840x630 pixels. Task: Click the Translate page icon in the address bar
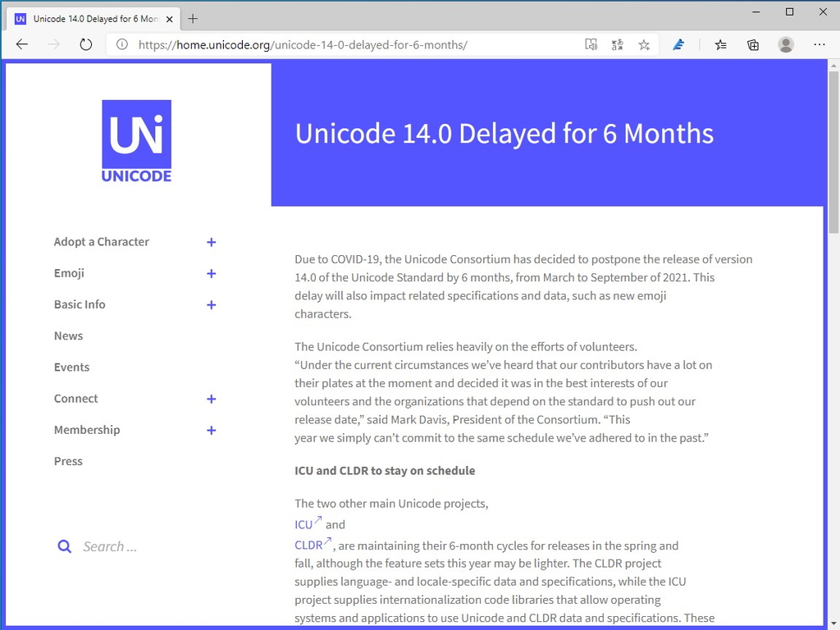618,44
